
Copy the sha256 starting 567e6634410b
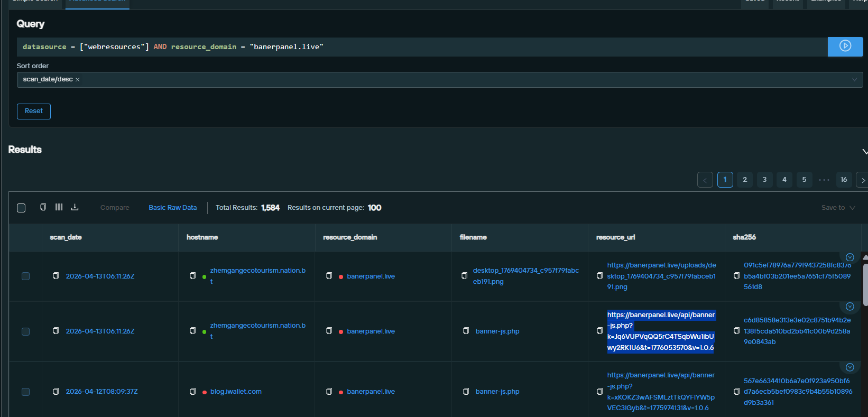(x=736, y=391)
